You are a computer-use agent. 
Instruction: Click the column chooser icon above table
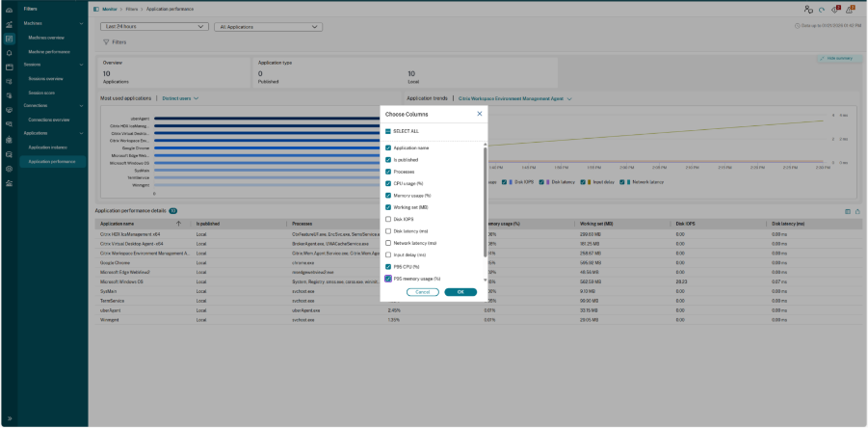(848, 211)
